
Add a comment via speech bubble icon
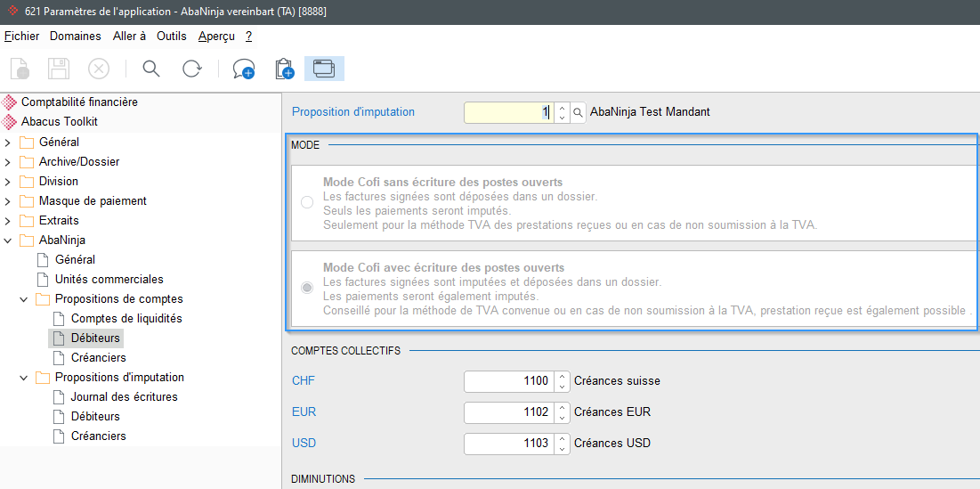coord(243,69)
